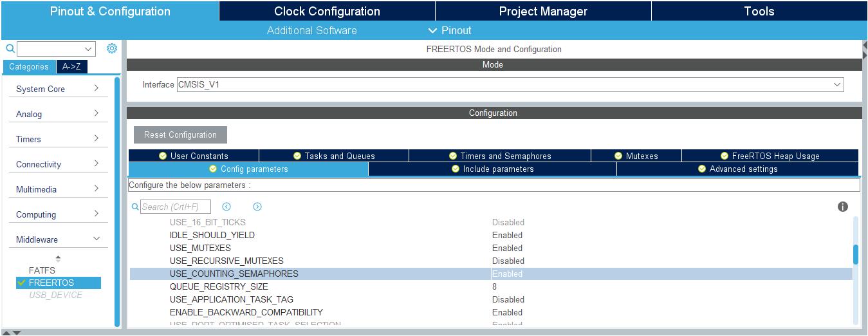Viewport: 868px width, 336px height.
Task: Select FATFS middleware item
Action: tap(42, 270)
